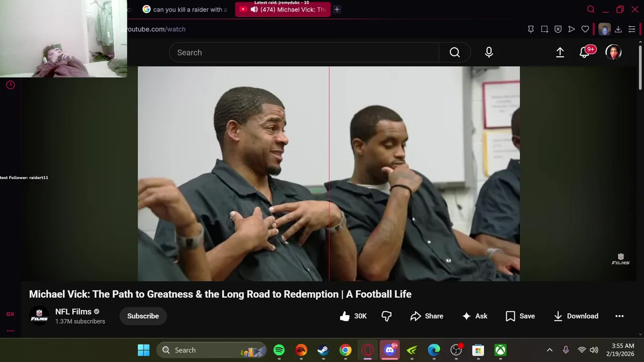
Task: Open Microsoft Store from taskbar
Action: [x=478, y=350]
